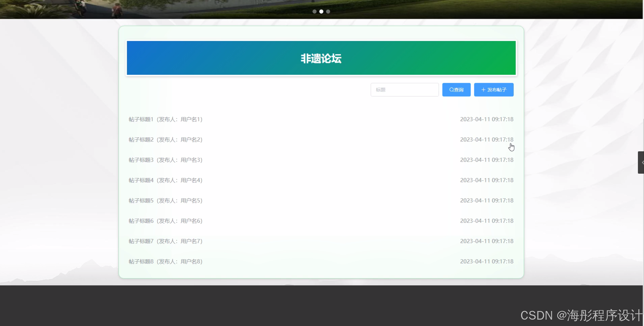
Task: Click the carousel banner image at top
Action: (x=203, y=9)
